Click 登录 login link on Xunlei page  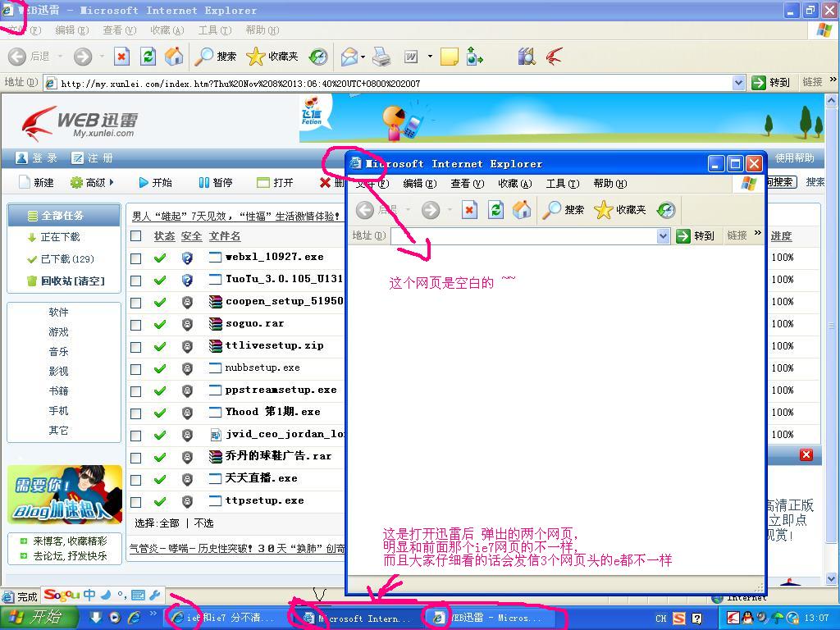click(36, 158)
